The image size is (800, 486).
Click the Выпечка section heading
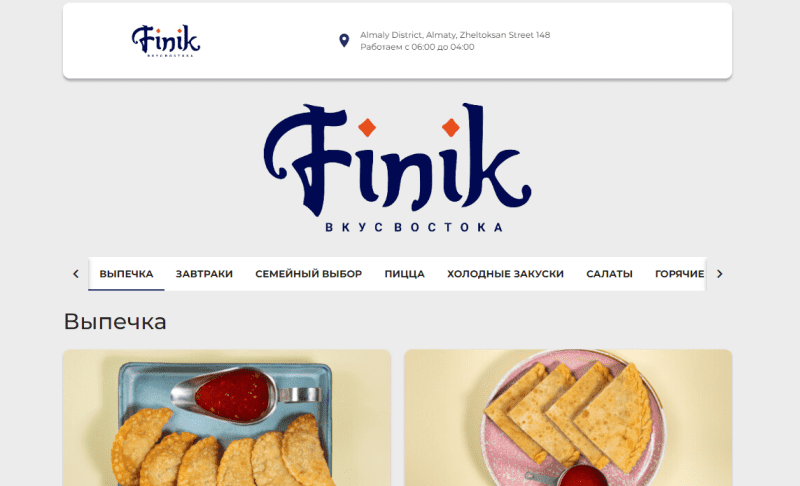(x=115, y=322)
